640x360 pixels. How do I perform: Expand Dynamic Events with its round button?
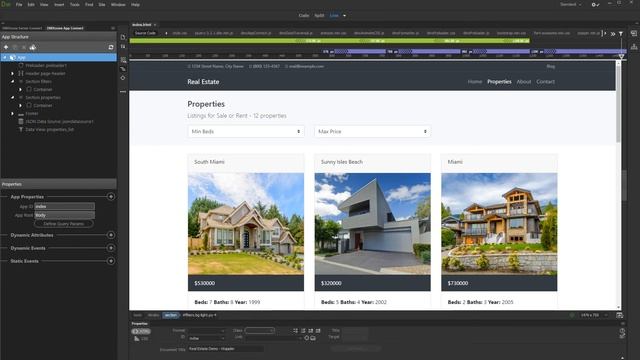111,248
